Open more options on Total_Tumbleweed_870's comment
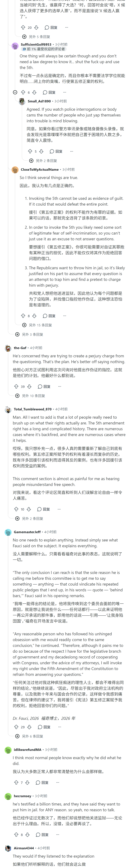Screen dimensions: 129x868 click(59, 509)
